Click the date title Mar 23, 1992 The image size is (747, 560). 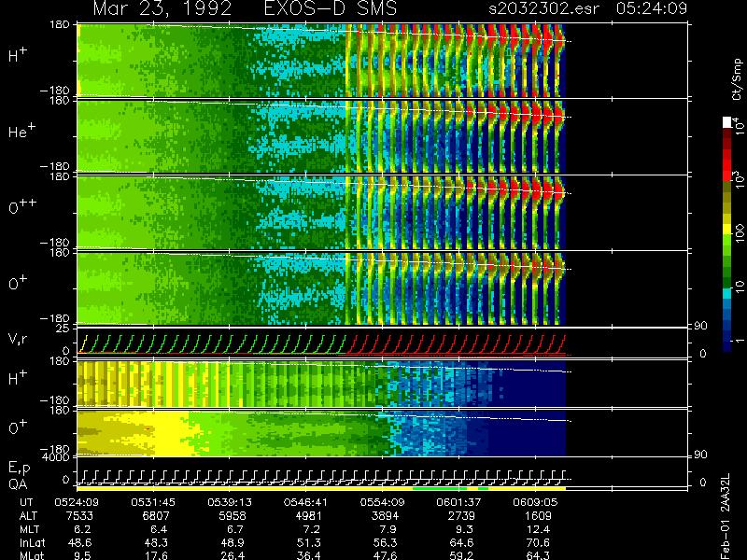click(x=162, y=8)
